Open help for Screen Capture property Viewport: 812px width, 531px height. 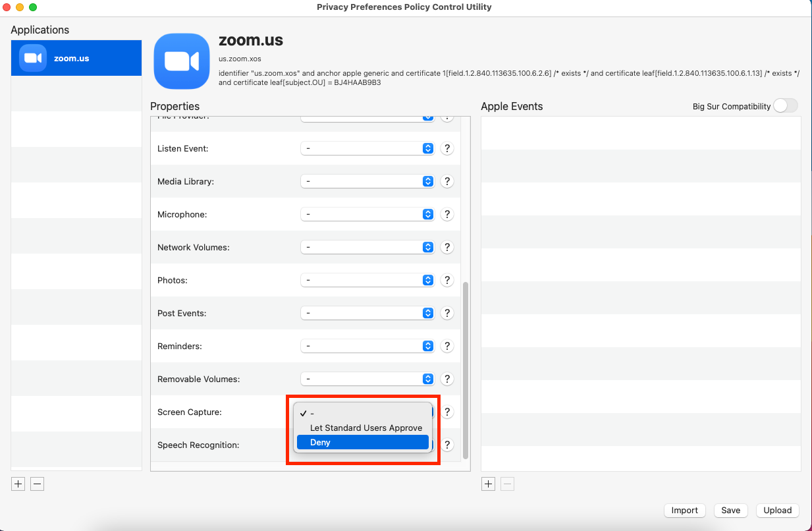(447, 412)
